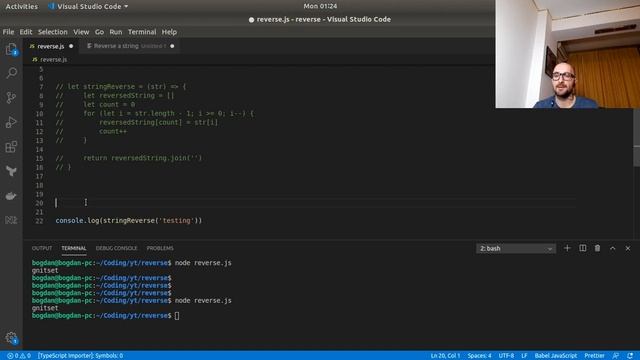Open the Docker whale view in activity bar
640x360 pixels.
pyautogui.click(x=11, y=196)
